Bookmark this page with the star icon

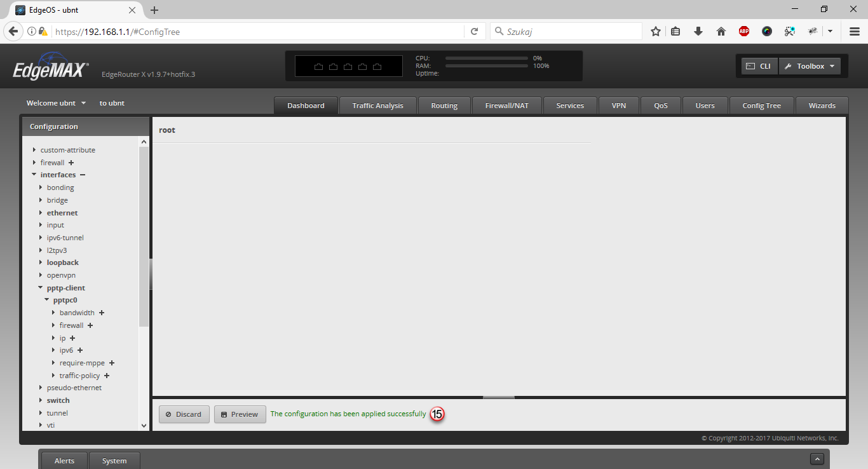656,31
